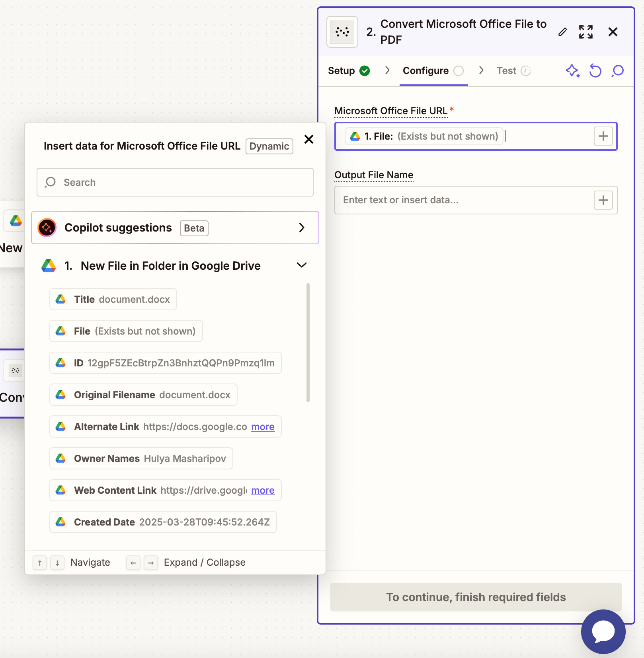Expand the step panel to fullscreen
644x658 pixels.
point(585,32)
